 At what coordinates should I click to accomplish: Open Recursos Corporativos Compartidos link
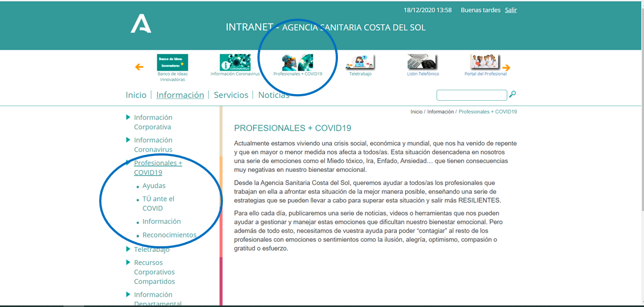(x=154, y=271)
